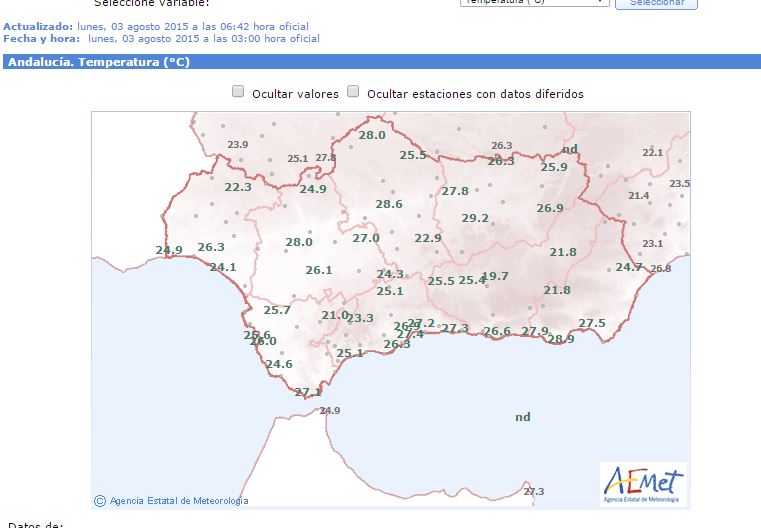Select the 26.9 station value
This screenshot has height=528, width=761.
550,208
